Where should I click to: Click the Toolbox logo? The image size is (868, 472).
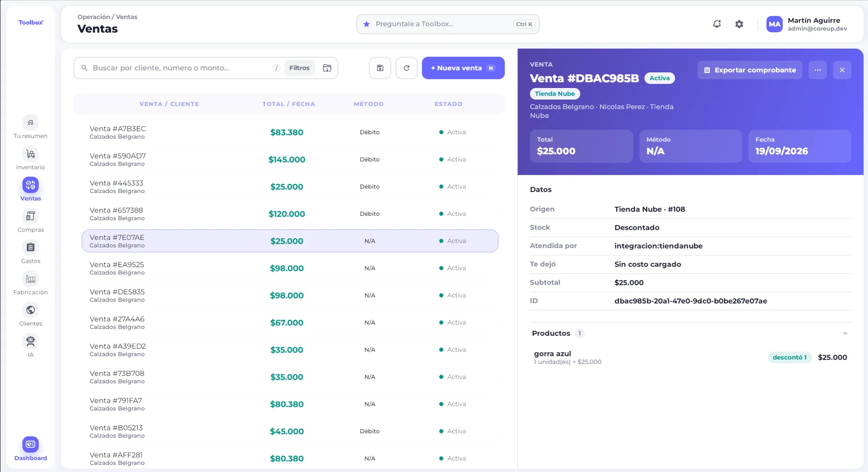click(31, 23)
